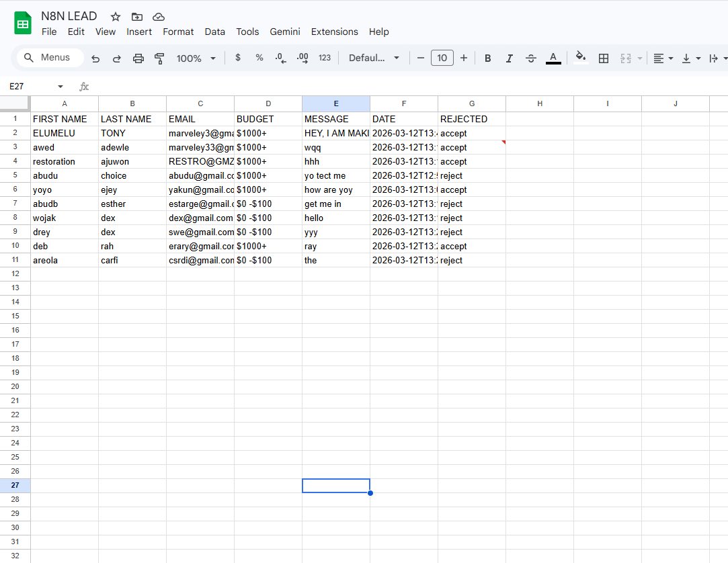Image resolution: width=728 pixels, height=563 pixels.
Task: Open the fill color picker
Action: coord(580,58)
